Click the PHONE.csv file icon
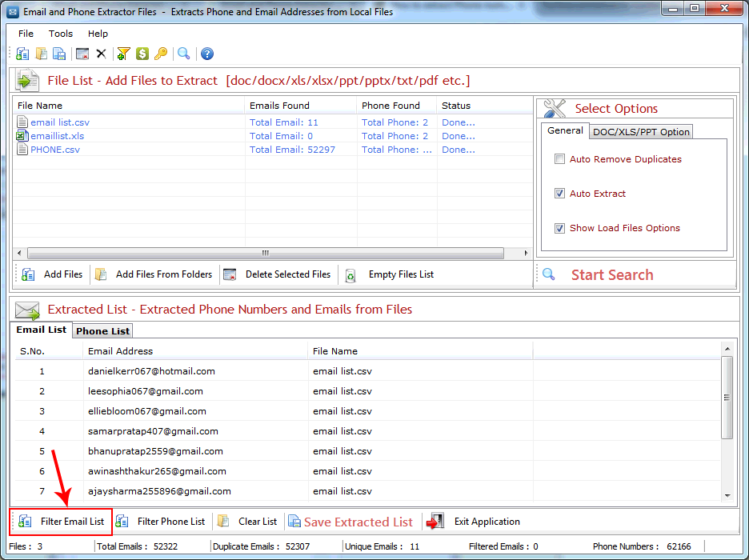The width and height of the screenshot is (749, 560). coord(22,150)
